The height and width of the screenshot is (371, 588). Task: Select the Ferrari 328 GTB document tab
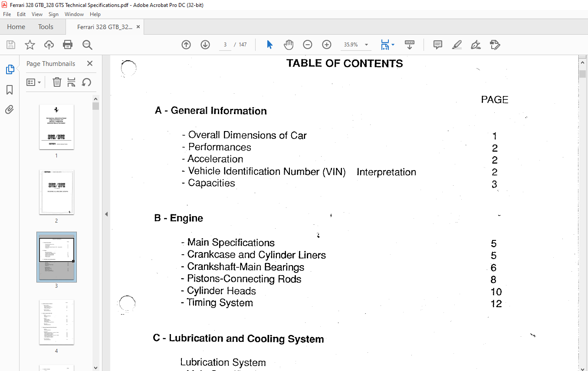pyautogui.click(x=105, y=27)
